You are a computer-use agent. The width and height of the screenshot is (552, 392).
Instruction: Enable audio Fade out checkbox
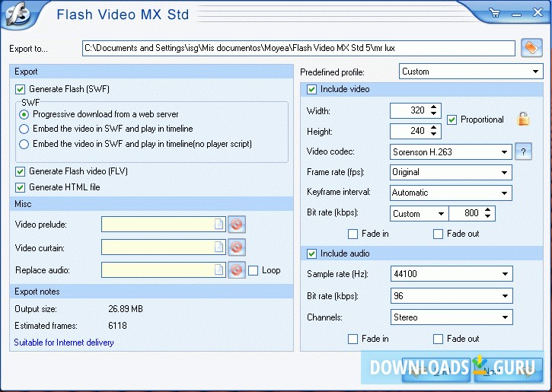tap(438, 339)
